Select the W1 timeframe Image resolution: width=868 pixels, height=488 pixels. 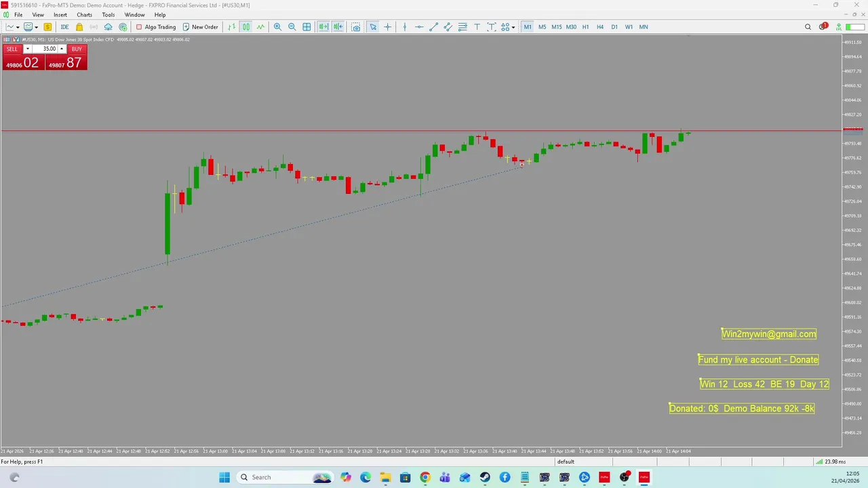click(x=629, y=27)
